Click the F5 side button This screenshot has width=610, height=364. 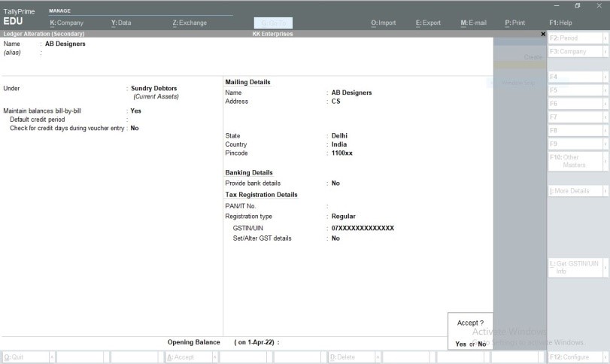coord(575,90)
